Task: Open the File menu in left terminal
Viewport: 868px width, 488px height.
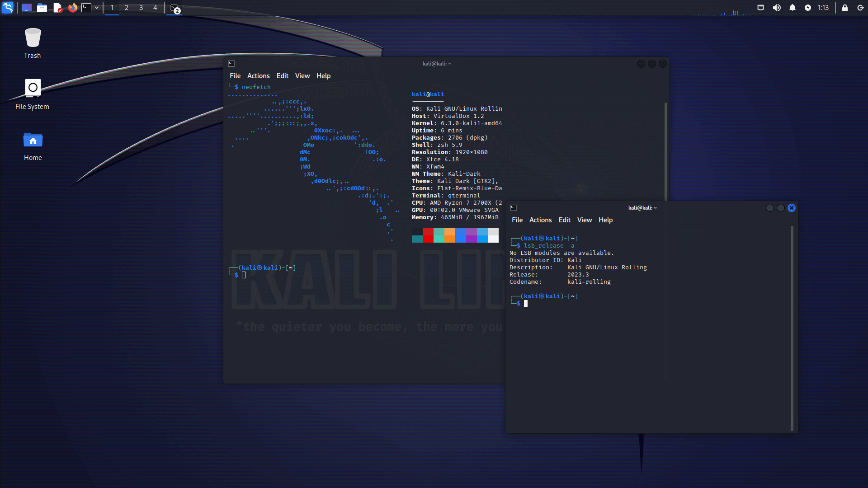Action: click(234, 75)
